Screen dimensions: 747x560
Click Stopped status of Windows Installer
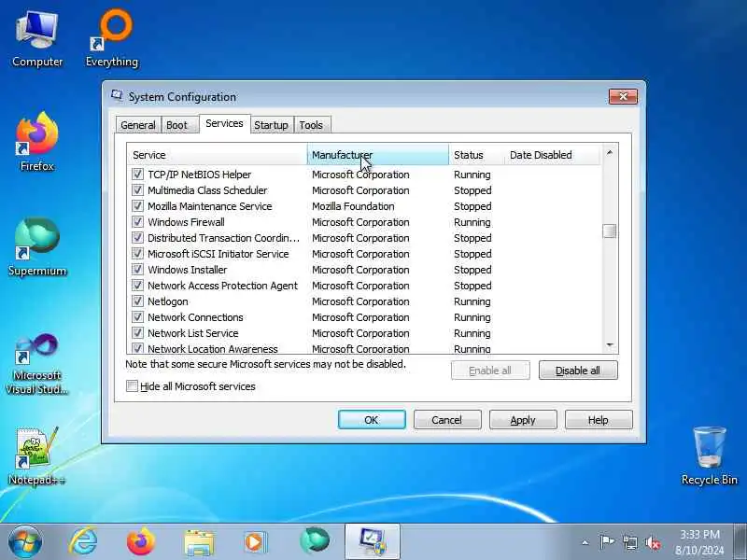[472, 270]
